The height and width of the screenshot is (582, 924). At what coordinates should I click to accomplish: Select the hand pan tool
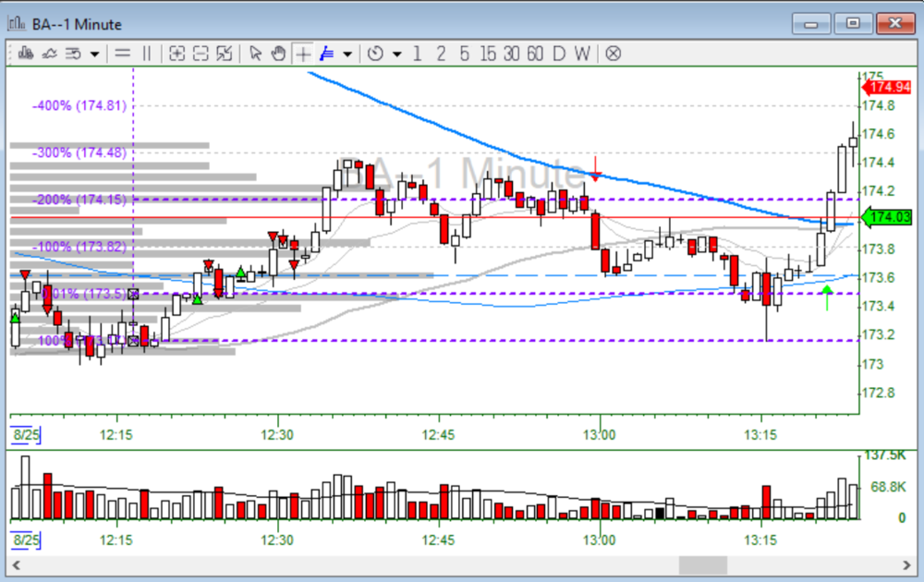point(278,54)
